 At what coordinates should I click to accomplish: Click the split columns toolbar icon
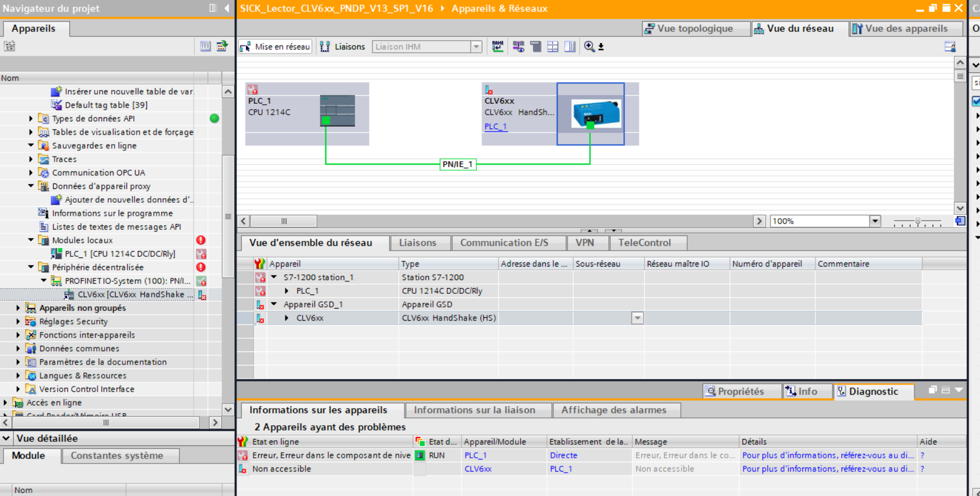(x=570, y=47)
